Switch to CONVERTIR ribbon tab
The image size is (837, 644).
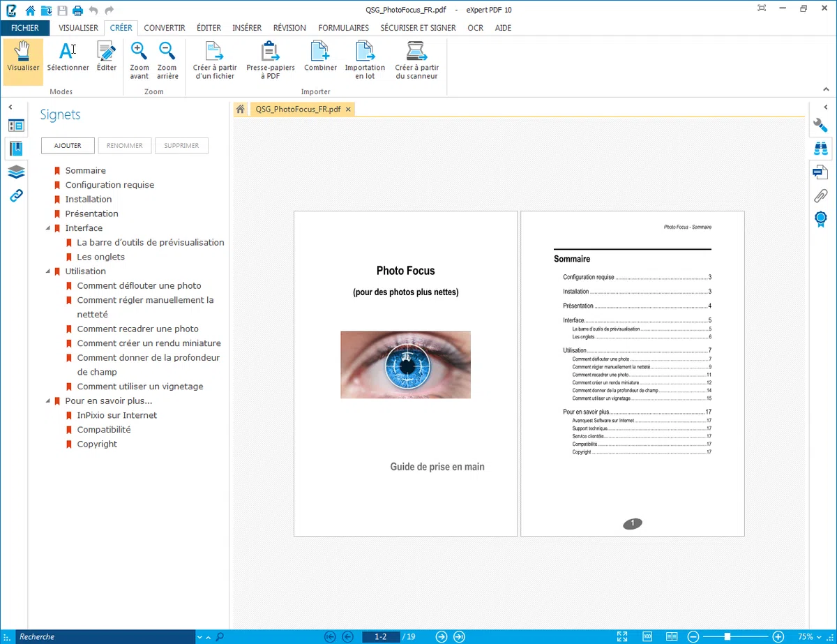(x=165, y=28)
